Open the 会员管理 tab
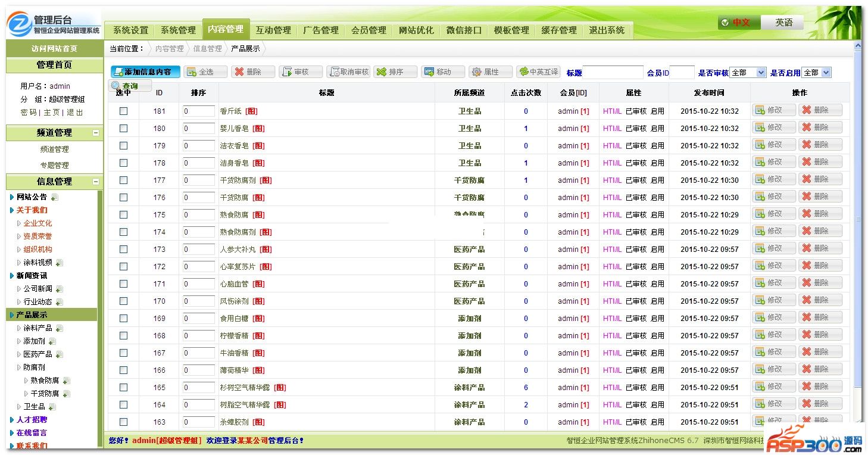This screenshot has height=455, width=868. 369,30
